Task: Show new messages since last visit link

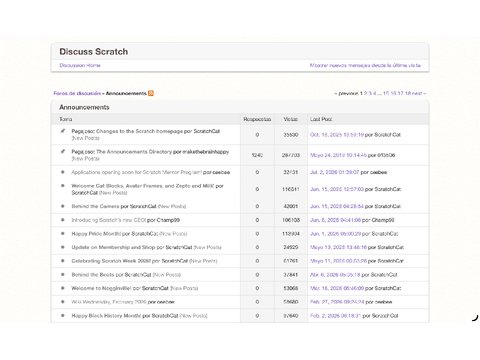Action: (365, 65)
